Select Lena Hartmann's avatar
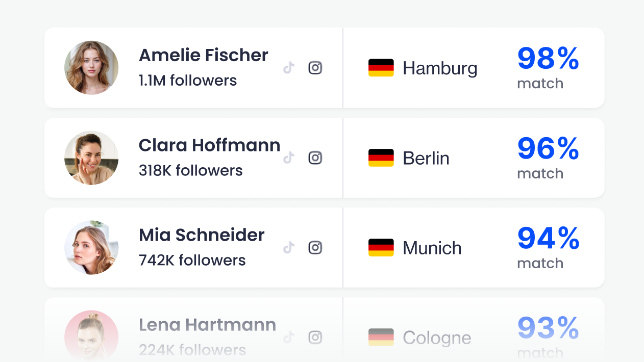The height and width of the screenshot is (362, 644). [x=91, y=336]
